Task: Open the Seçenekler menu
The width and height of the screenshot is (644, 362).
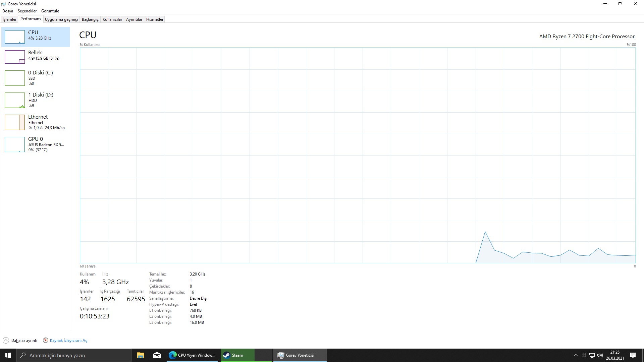Action: point(27,11)
